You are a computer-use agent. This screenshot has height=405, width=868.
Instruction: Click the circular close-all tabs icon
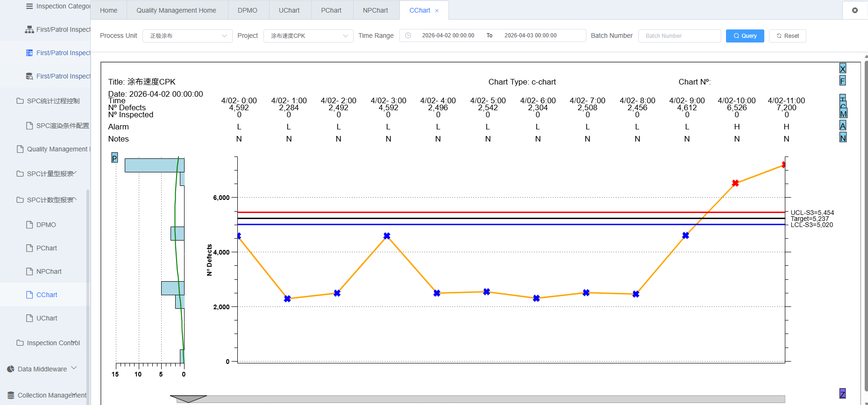pyautogui.click(x=855, y=10)
